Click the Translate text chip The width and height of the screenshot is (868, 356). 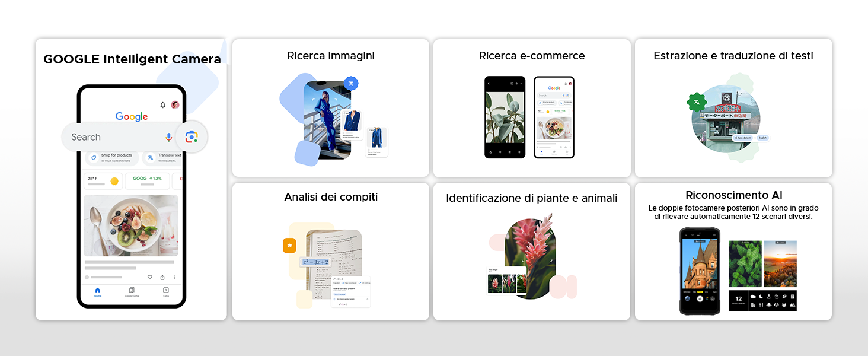(x=162, y=157)
